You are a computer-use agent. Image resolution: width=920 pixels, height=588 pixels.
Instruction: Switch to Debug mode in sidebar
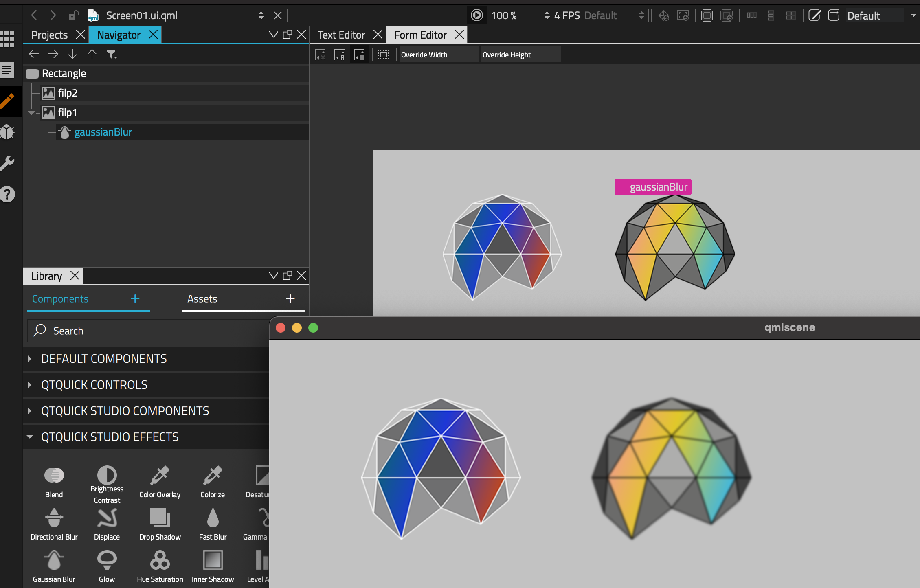(x=8, y=132)
